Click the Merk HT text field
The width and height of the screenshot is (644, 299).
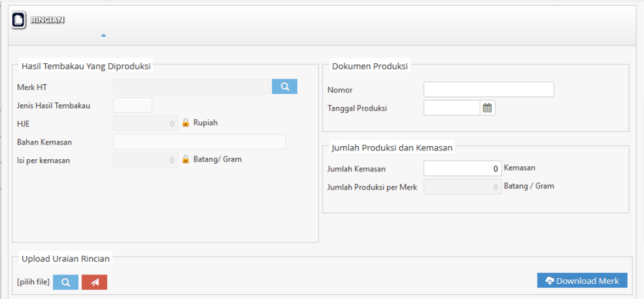(x=191, y=87)
